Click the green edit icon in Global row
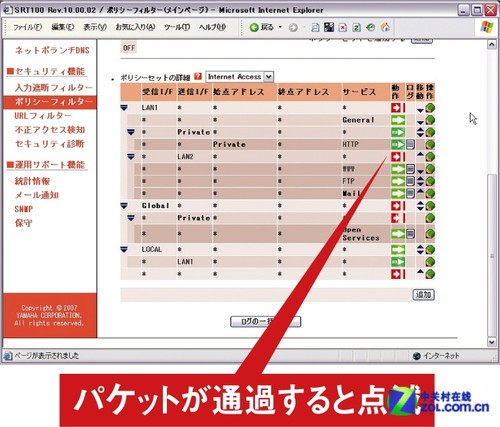500x427 pixels. [430, 206]
